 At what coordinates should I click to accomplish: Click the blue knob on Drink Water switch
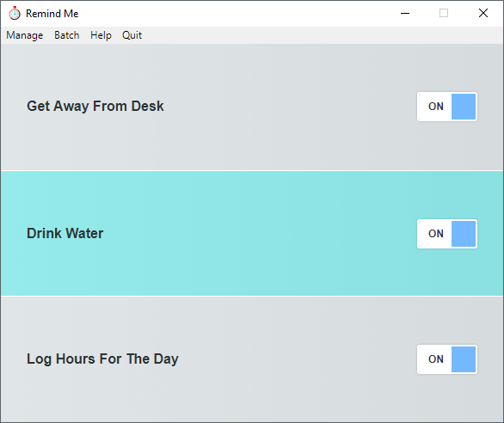(464, 234)
